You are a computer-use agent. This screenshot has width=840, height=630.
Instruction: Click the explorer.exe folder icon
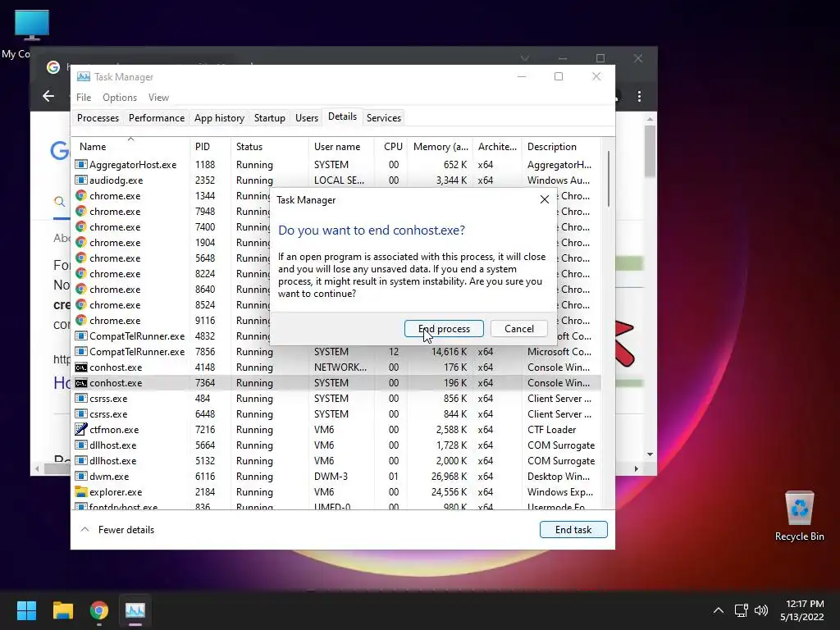coord(81,491)
